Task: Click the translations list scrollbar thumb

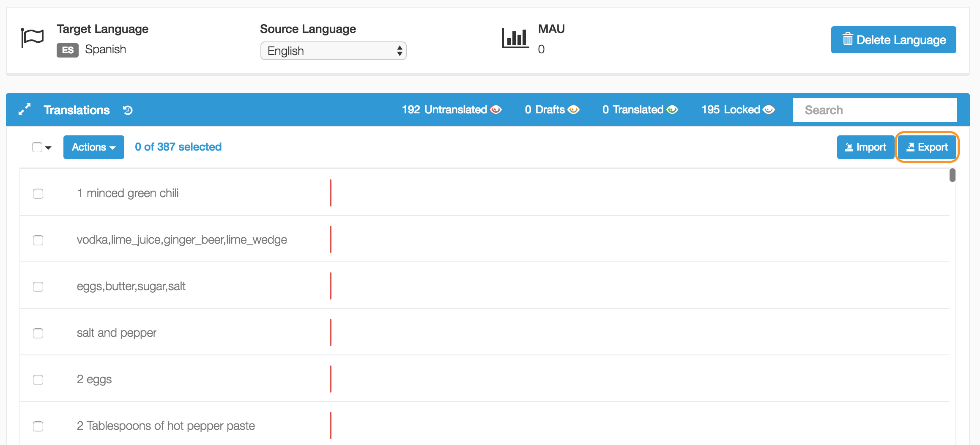Action: click(952, 175)
